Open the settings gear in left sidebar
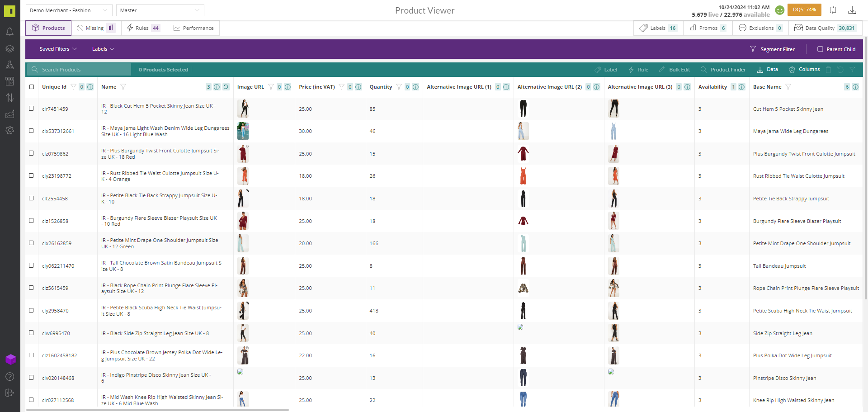868x412 pixels. [x=9, y=130]
